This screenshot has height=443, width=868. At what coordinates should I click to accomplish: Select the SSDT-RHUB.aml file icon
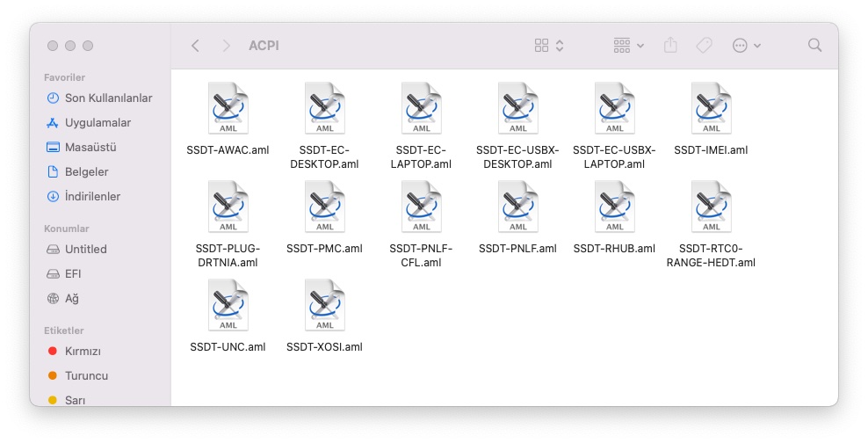click(614, 207)
